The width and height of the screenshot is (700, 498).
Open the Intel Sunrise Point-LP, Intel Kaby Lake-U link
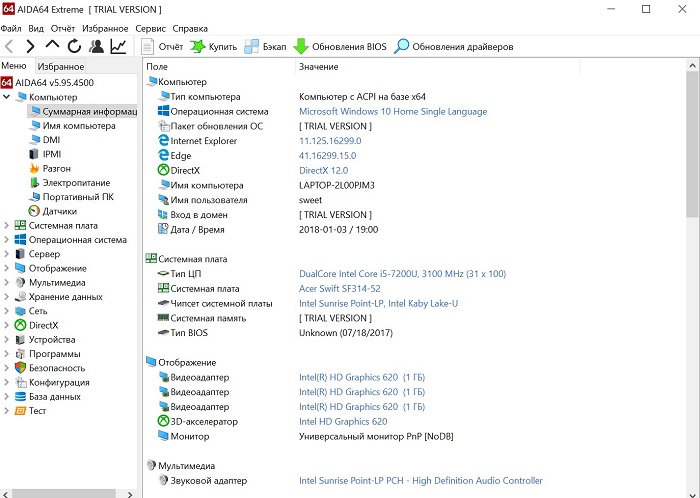(x=378, y=303)
